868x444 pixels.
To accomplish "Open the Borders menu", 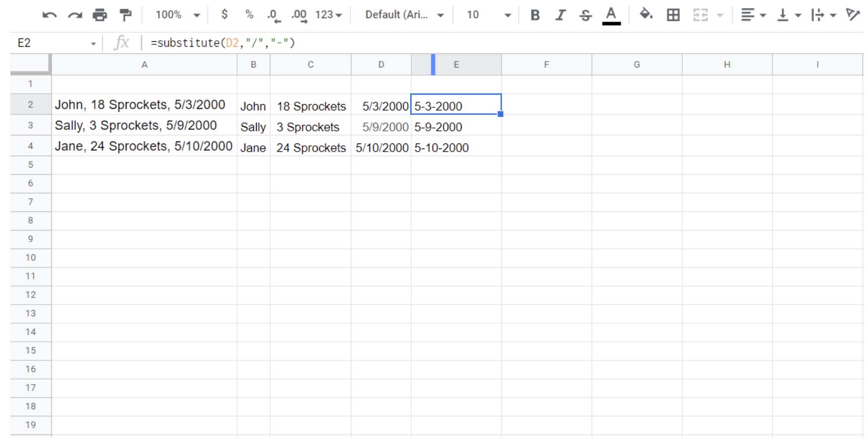I will (x=673, y=15).
